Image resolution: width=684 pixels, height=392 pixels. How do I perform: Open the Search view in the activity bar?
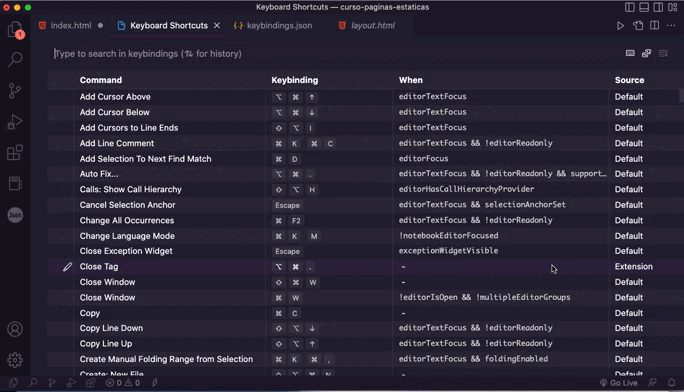pos(15,59)
